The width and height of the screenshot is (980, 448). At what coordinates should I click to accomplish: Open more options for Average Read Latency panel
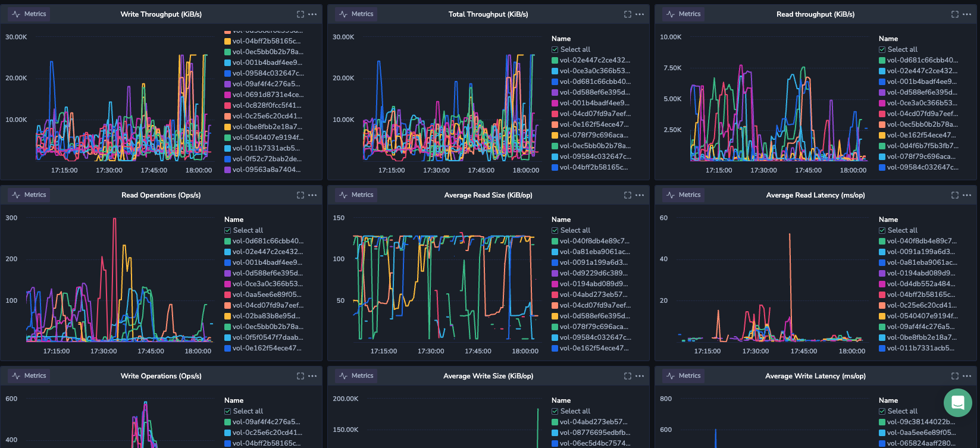point(967,195)
